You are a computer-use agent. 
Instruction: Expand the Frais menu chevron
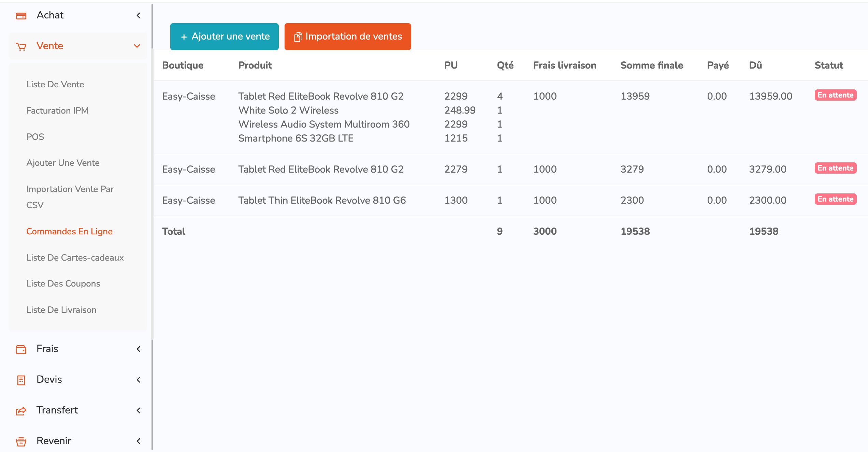click(139, 349)
